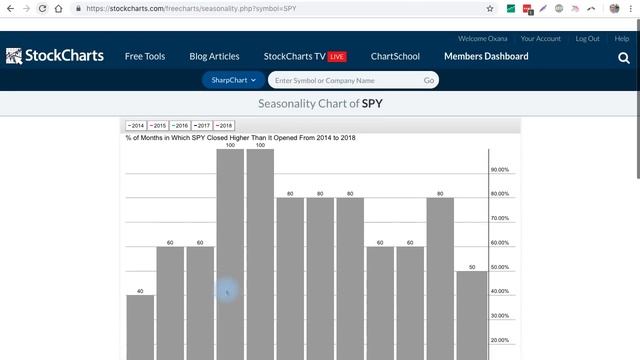Click the StockCharts logo
Screen dimensions: 640x360
[55, 56]
